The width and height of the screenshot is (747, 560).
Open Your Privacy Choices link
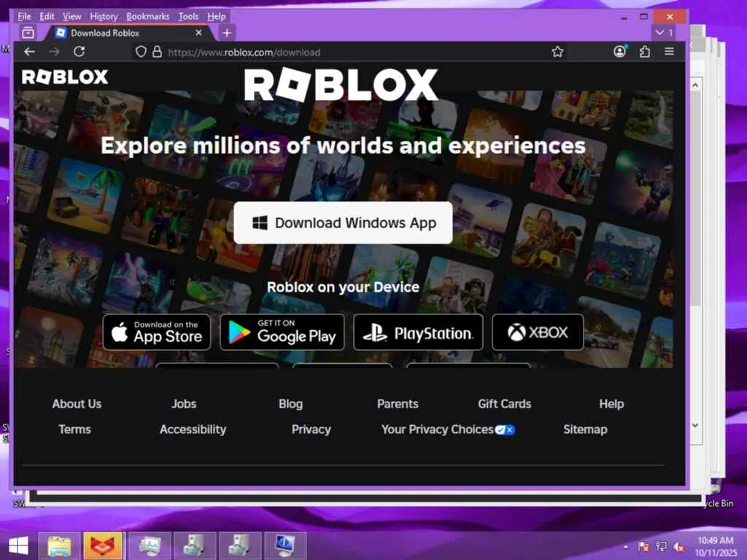point(448,429)
